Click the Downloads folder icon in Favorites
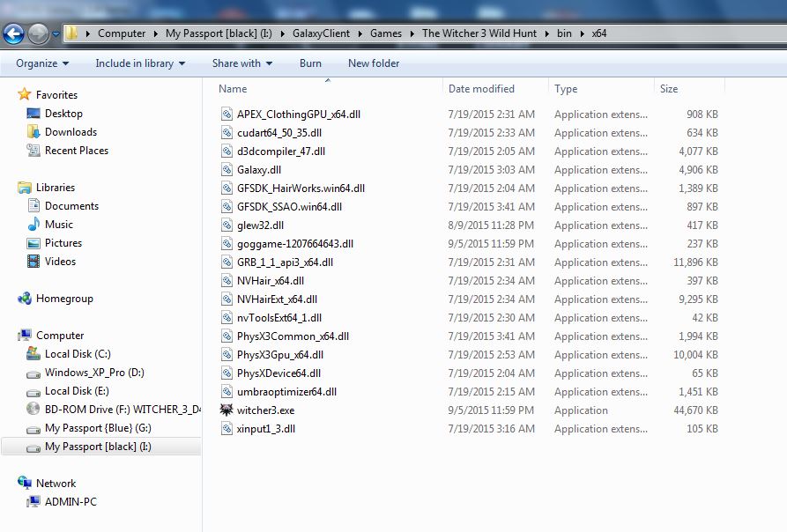This screenshot has height=532, width=787. click(33, 132)
